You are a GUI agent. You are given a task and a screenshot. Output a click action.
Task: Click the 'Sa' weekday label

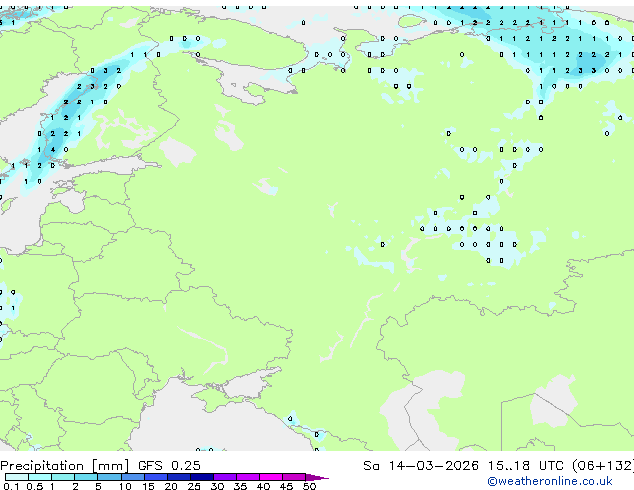(371, 466)
